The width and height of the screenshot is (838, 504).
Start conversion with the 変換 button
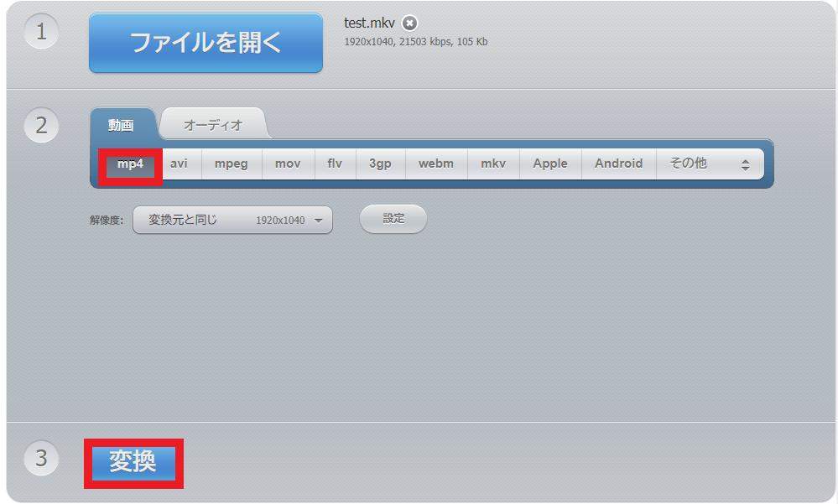pyautogui.click(x=133, y=463)
